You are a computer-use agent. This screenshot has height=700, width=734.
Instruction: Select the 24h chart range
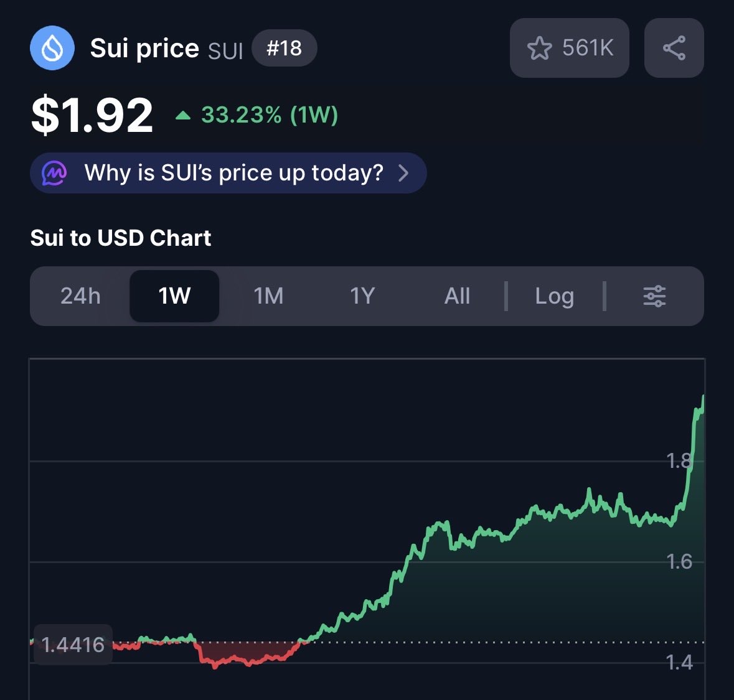tap(80, 296)
